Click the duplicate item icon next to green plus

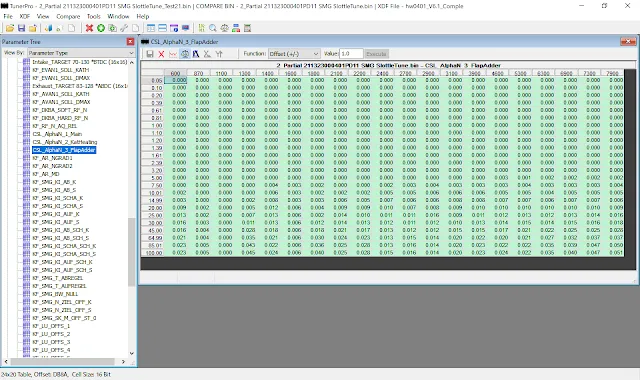click(112, 28)
